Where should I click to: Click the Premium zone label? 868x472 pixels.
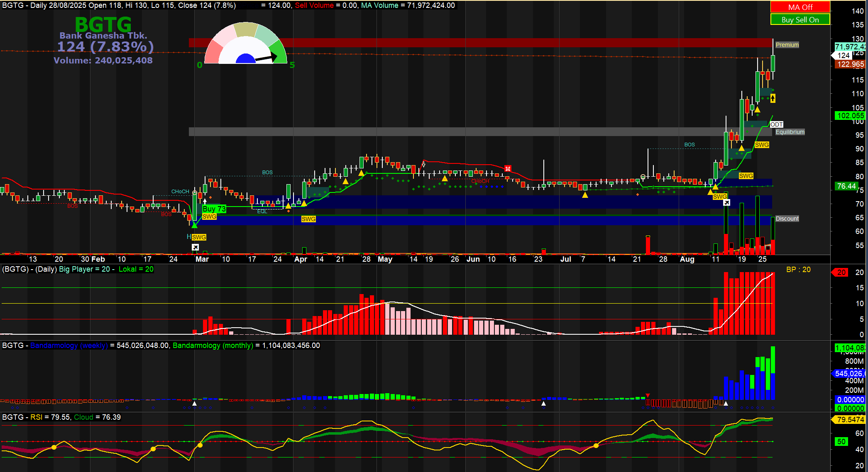[x=787, y=45]
